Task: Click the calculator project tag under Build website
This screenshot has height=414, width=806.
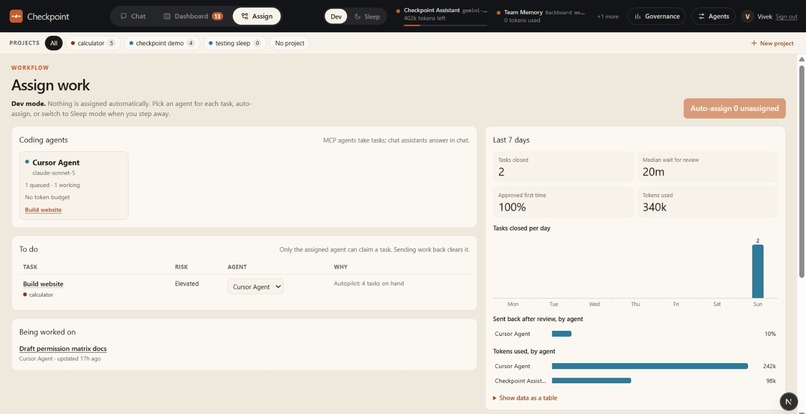Action: pos(38,295)
